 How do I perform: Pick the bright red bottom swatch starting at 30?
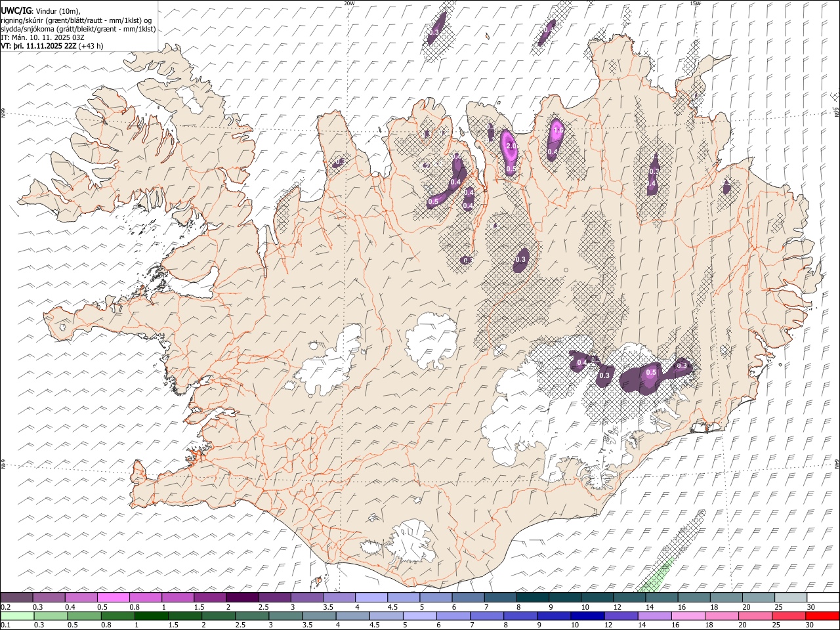pos(822,616)
